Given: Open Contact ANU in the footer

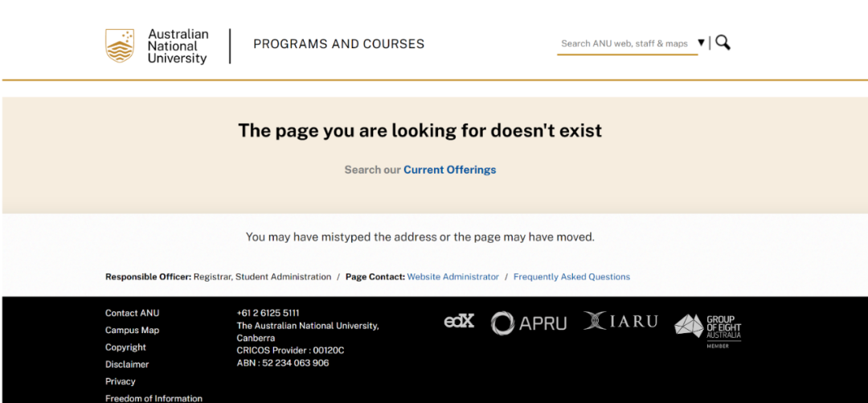Looking at the screenshot, I should coord(133,313).
